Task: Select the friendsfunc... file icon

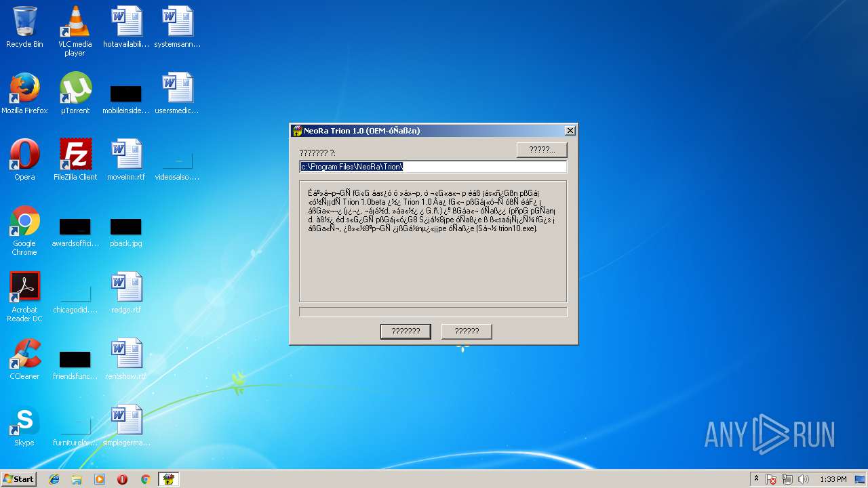Action: (75, 366)
